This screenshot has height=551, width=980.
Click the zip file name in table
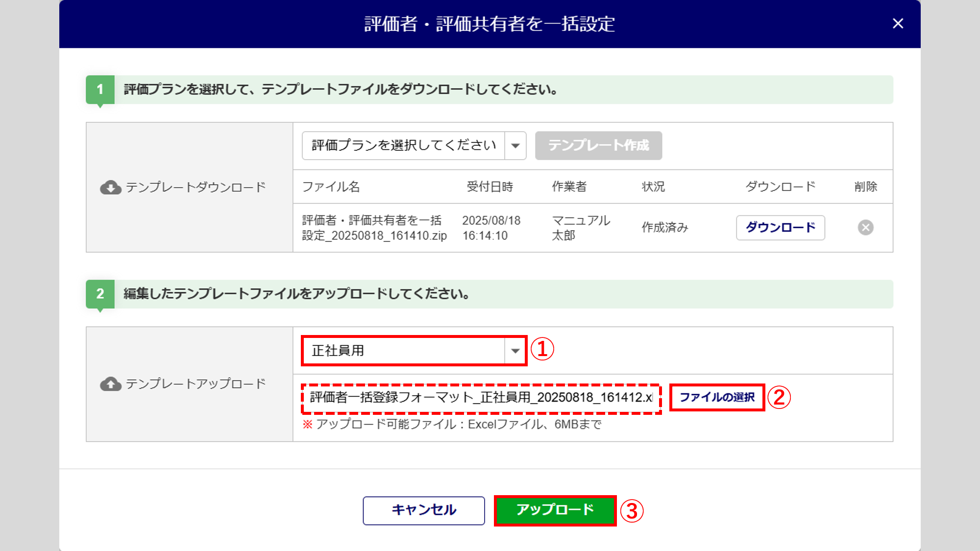coord(374,228)
